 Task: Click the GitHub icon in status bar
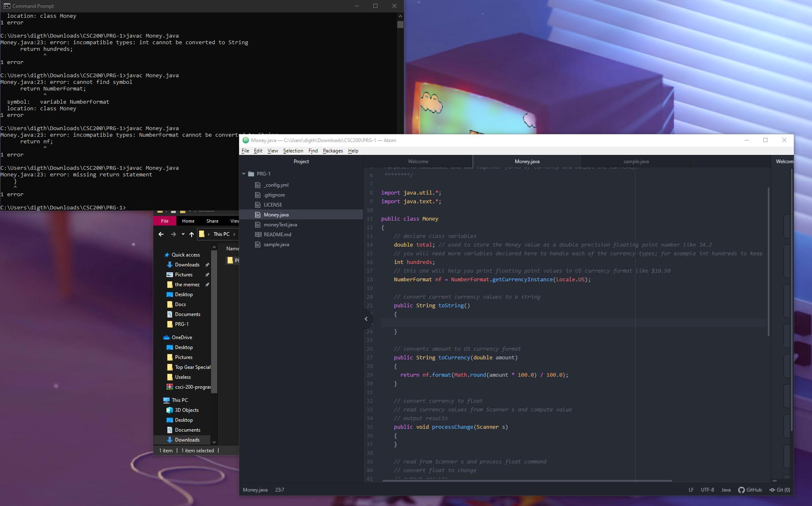click(x=741, y=490)
